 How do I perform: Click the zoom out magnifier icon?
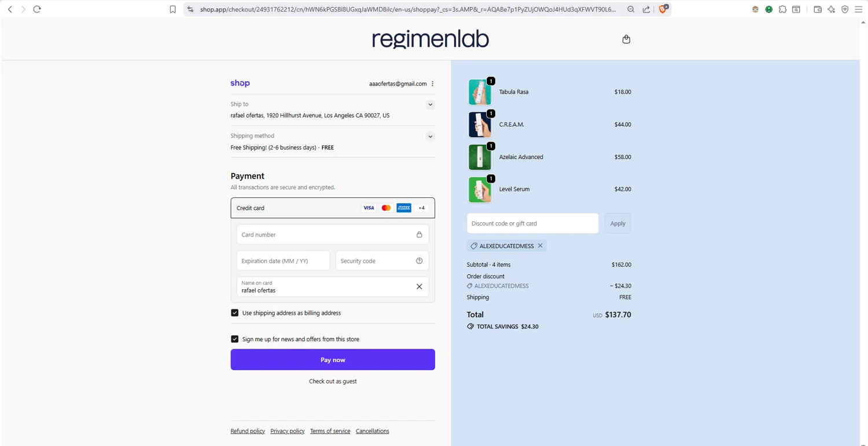pyautogui.click(x=631, y=9)
